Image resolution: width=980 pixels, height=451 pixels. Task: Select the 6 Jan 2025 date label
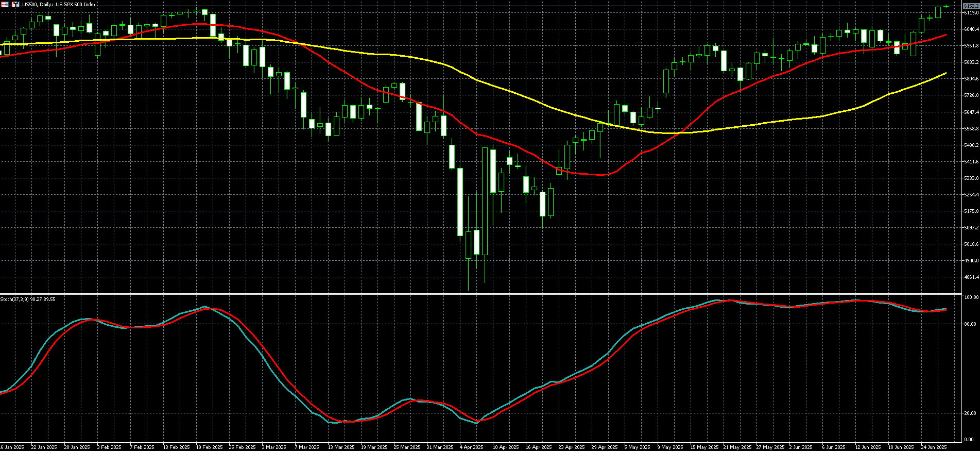[x=12, y=447]
